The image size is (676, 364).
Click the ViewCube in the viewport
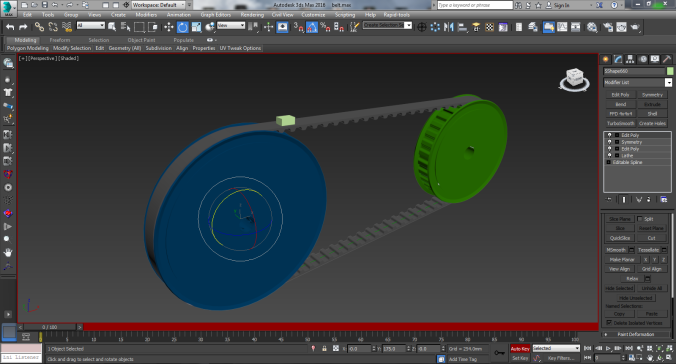pos(574,79)
